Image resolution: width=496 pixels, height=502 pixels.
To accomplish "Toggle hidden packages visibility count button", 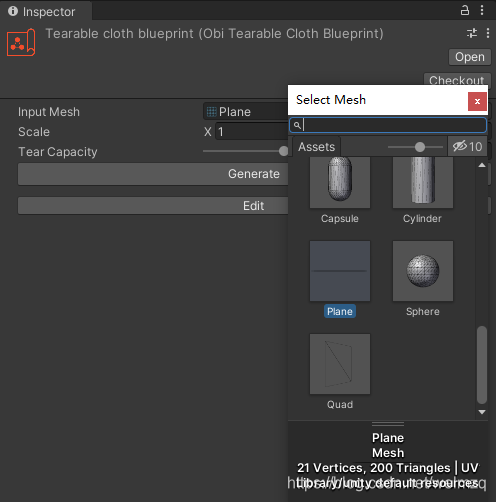I will (x=467, y=147).
